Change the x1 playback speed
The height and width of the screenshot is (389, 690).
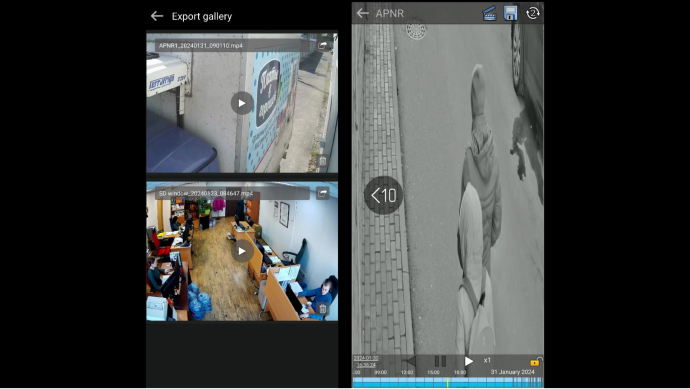(x=487, y=360)
